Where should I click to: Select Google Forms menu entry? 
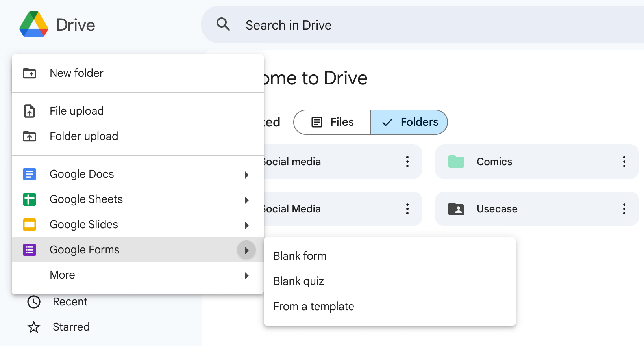click(x=138, y=250)
